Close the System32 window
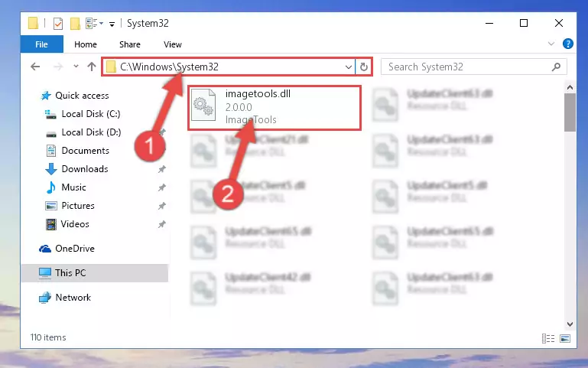This screenshot has height=368, width=588. (x=559, y=23)
